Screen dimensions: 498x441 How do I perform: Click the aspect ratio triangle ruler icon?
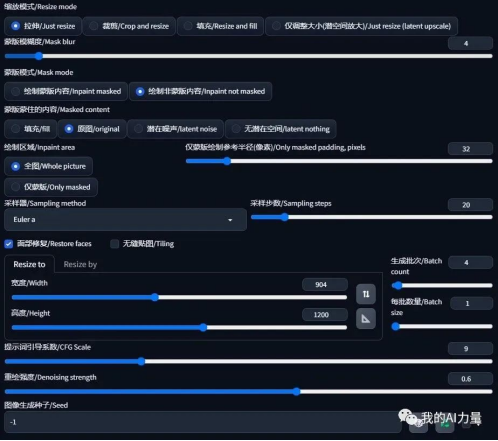click(366, 319)
